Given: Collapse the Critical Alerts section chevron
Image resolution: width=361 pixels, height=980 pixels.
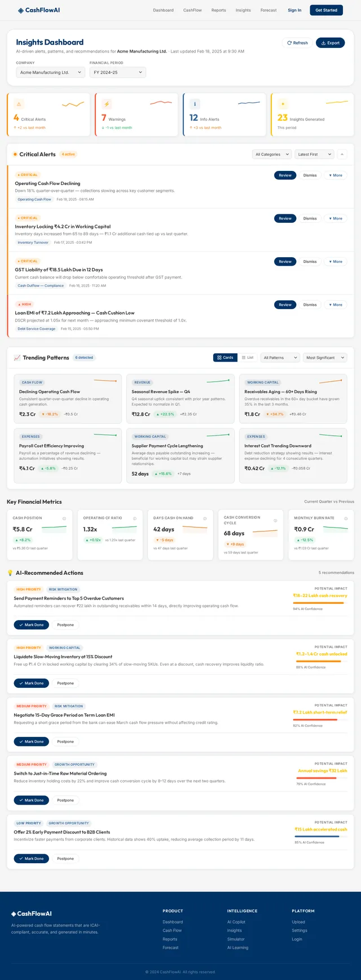Looking at the screenshot, I should coord(342,154).
